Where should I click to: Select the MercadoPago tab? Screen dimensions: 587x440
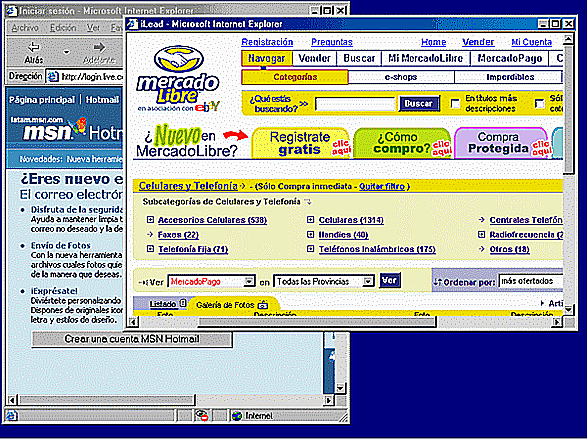pyautogui.click(x=510, y=58)
